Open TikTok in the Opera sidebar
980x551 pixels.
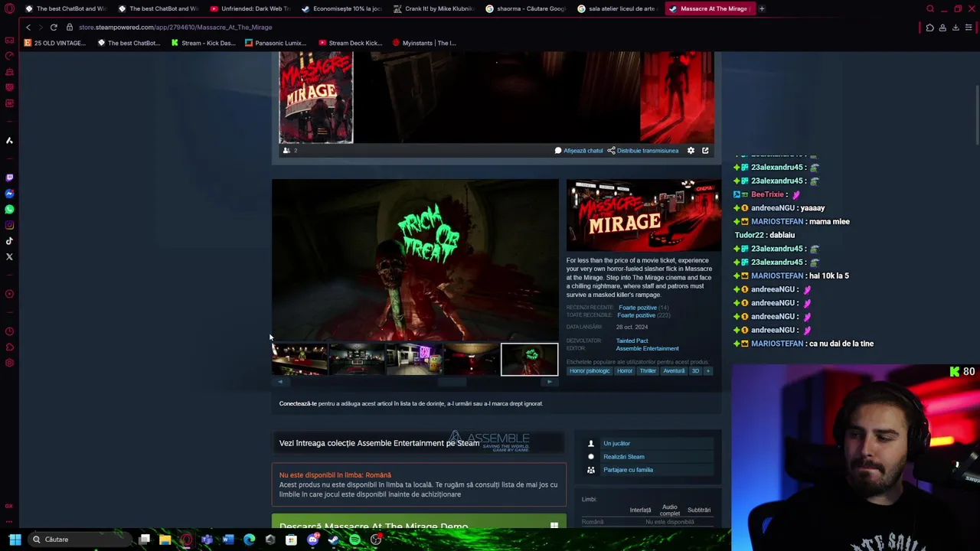(x=9, y=240)
